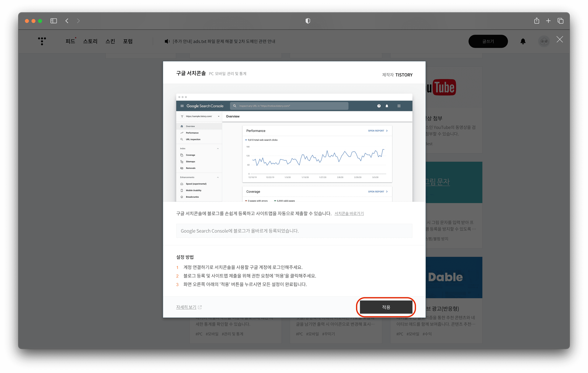Click the ads.txt notice announcement text
Image resolution: width=588 pixels, height=373 pixels.
[x=224, y=41]
